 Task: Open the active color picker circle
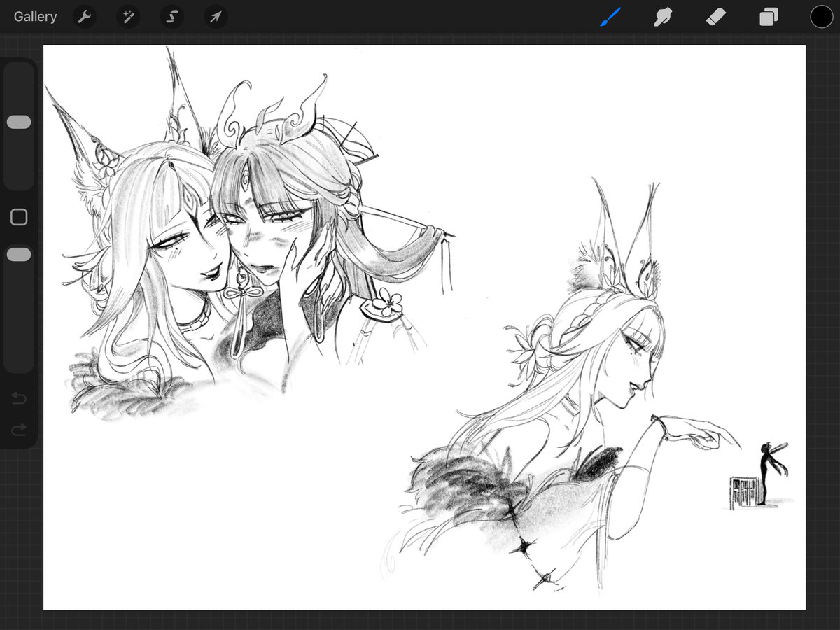click(822, 17)
